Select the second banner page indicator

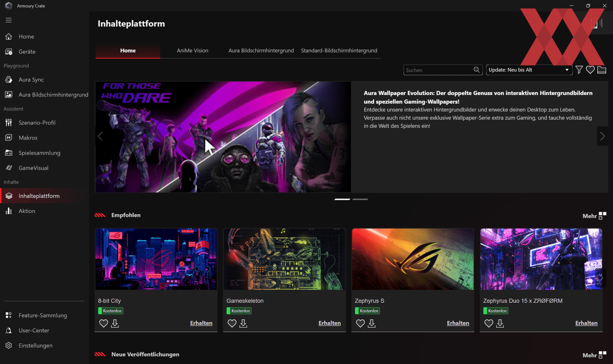360,199
